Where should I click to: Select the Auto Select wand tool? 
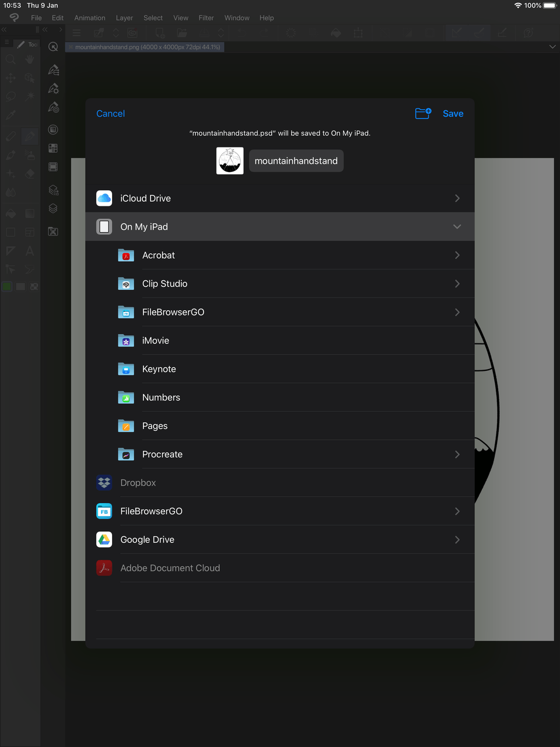pos(30,96)
